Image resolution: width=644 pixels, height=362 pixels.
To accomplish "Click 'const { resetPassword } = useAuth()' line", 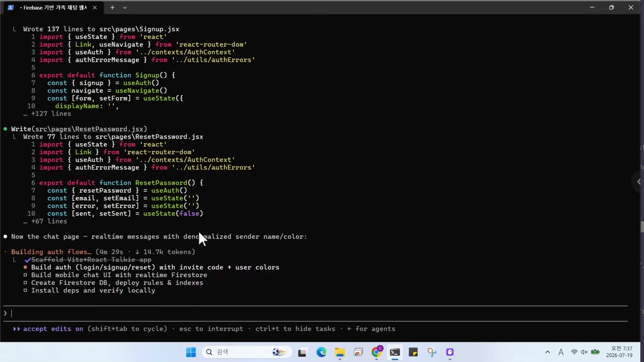I will [117, 191].
